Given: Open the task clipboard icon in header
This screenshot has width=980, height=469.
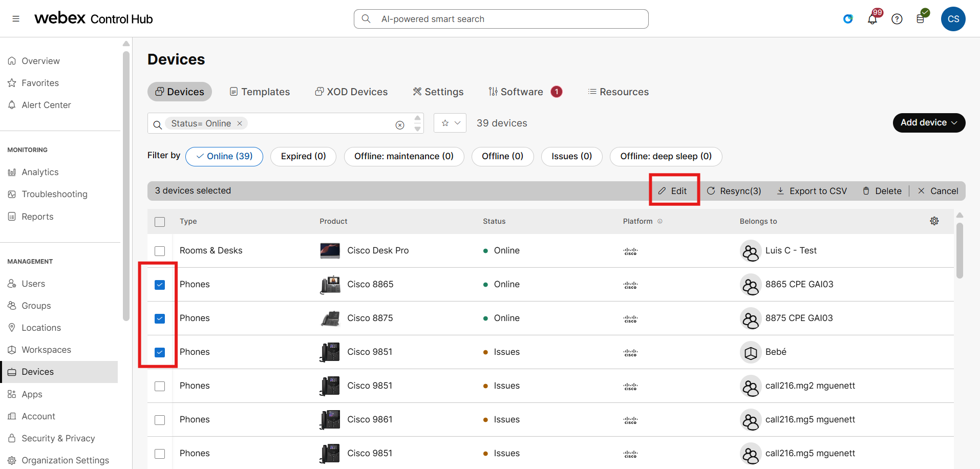Looking at the screenshot, I should [x=921, y=19].
